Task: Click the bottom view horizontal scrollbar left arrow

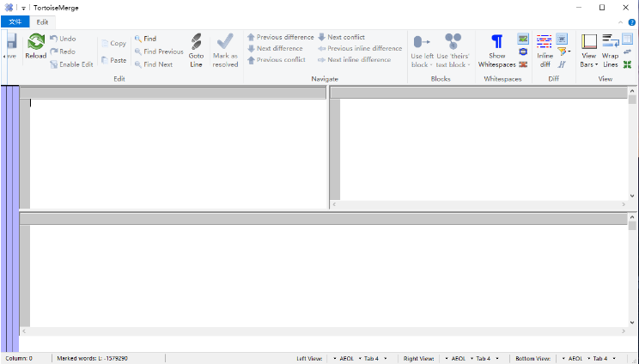Action: [x=24, y=331]
